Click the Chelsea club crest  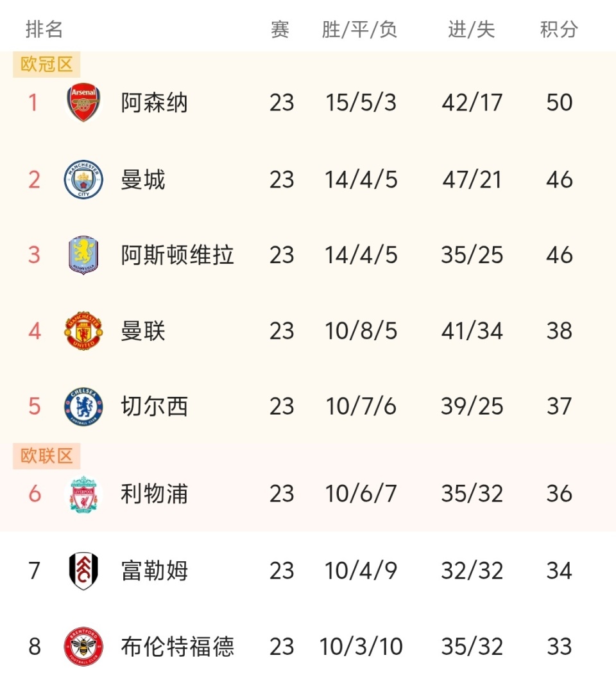click(x=83, y=406)
